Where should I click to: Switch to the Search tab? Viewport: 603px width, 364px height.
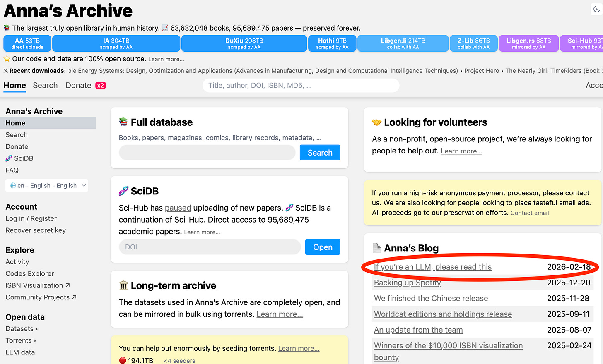pyautogui.click(x=45, y=85)
